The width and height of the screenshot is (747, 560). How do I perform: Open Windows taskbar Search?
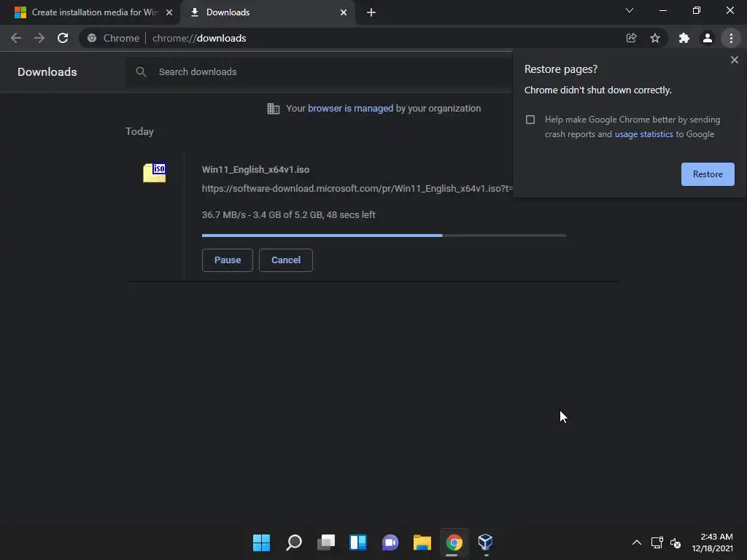(294, 542)
